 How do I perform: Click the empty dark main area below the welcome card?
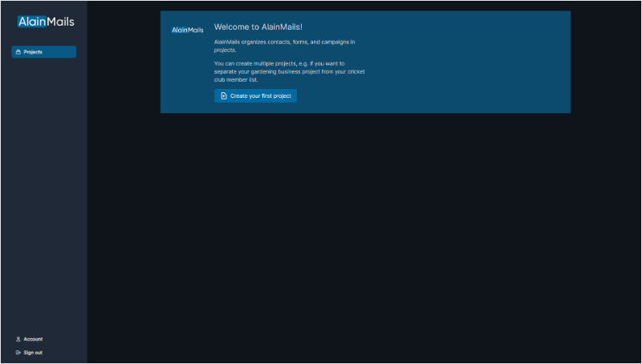click(365, 241)
